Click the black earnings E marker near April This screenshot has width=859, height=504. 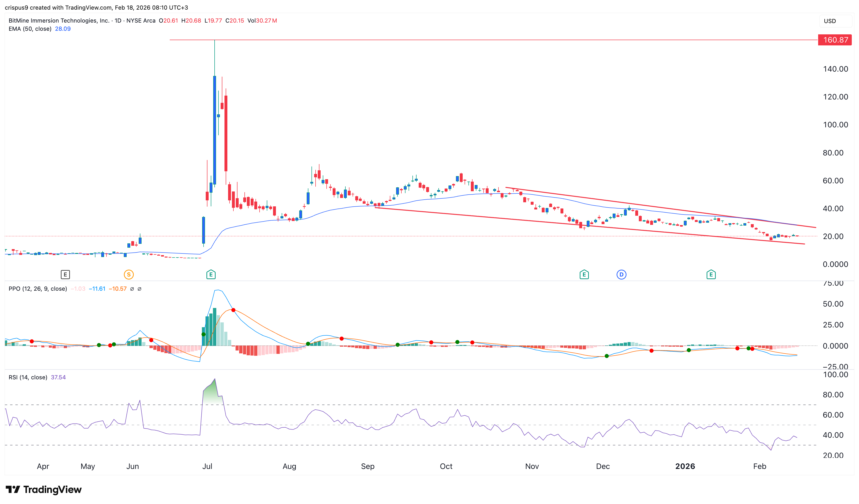(65, 274)
